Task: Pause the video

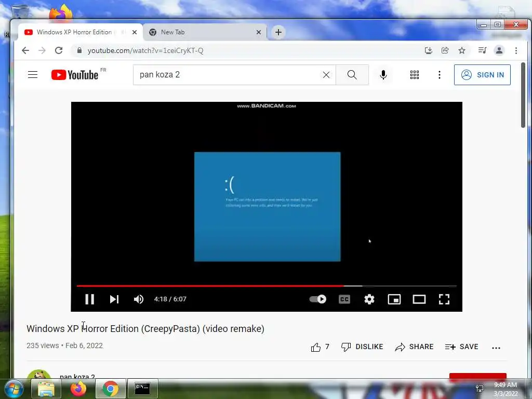Action: (89, 299)
